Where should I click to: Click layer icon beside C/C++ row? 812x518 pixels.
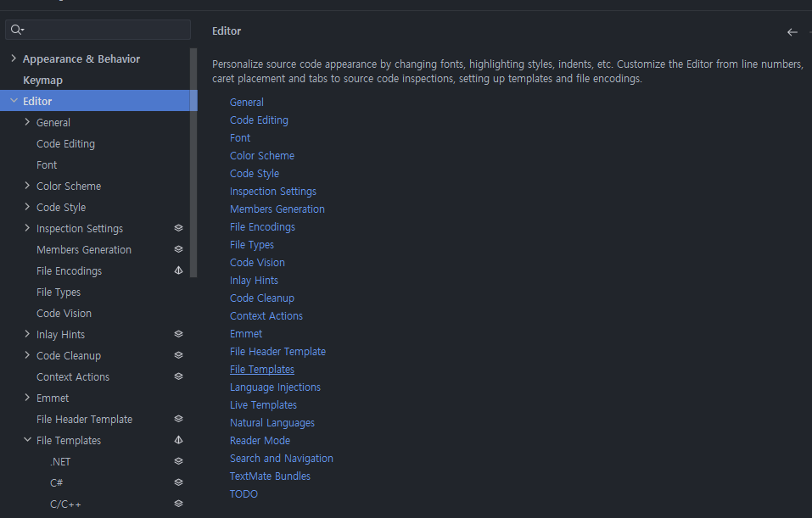[x=179, y=504]
